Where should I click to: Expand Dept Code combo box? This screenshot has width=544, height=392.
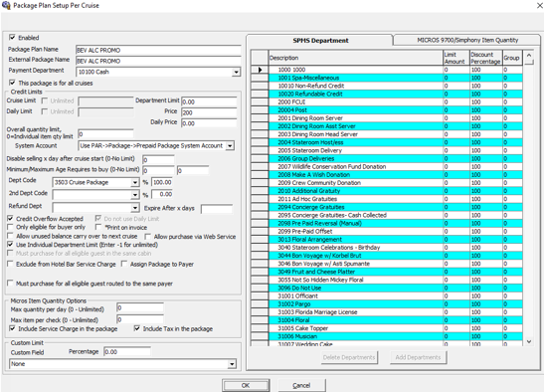click(x=135, y=182)
